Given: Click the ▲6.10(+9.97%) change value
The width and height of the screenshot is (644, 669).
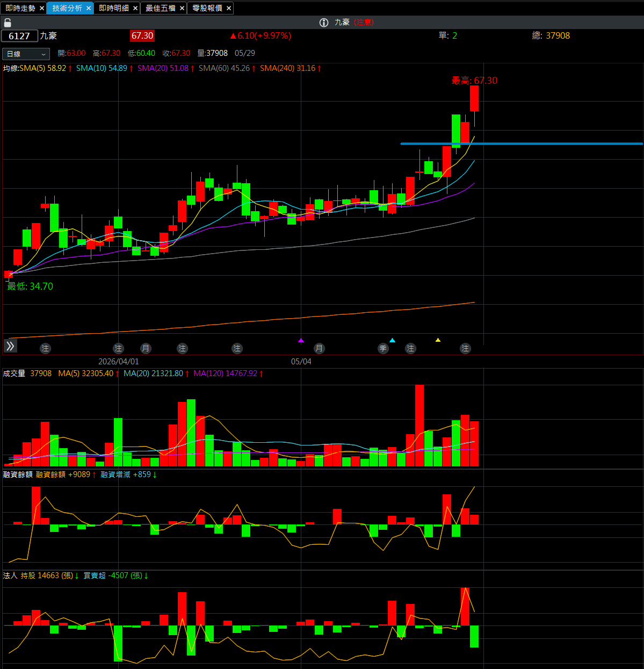Looking at the screenshot, I should coord(261,36).
